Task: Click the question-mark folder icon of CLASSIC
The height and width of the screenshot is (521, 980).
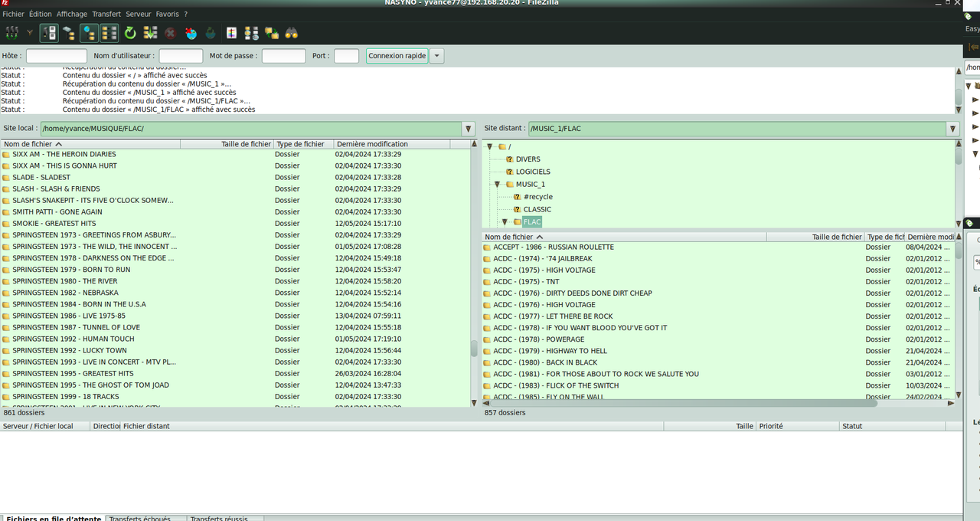Action: (518, 209)
